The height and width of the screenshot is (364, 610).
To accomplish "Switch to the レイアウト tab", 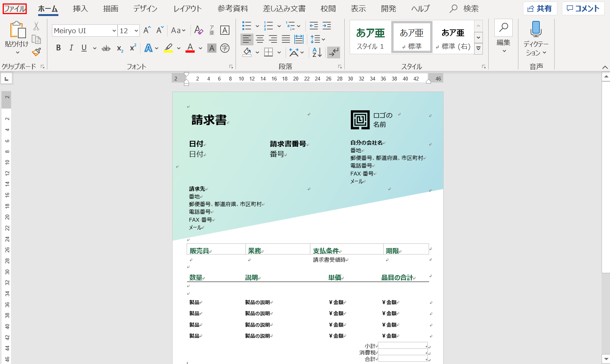I will coord(187,8).
